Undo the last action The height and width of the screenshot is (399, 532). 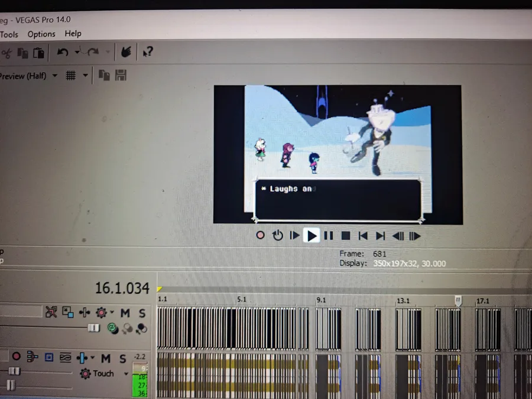[x=63, y=52]
